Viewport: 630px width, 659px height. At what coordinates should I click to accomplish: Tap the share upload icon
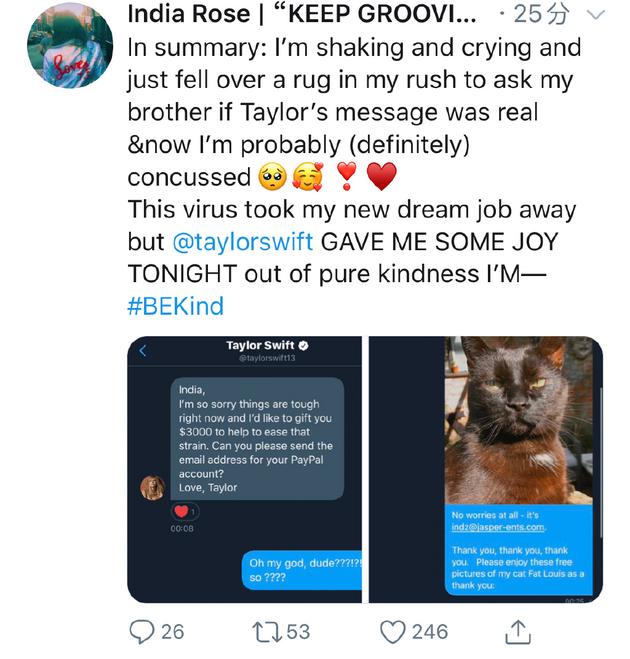click(517, 631)
